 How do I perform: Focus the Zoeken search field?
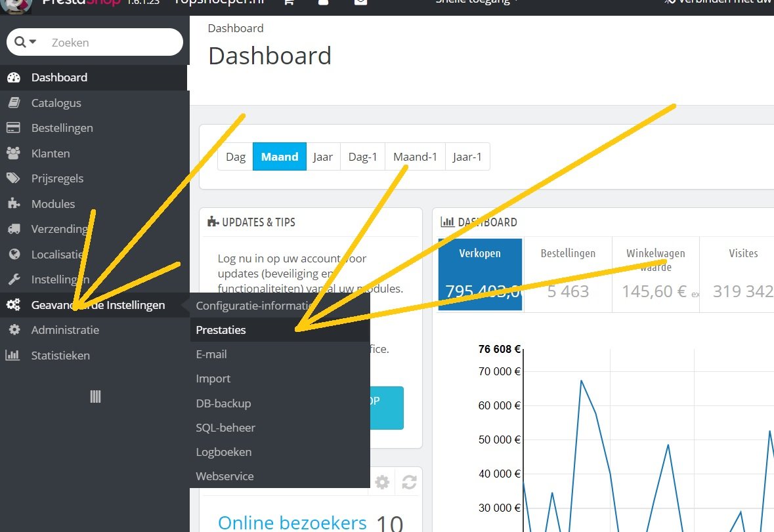click(111, 43)
